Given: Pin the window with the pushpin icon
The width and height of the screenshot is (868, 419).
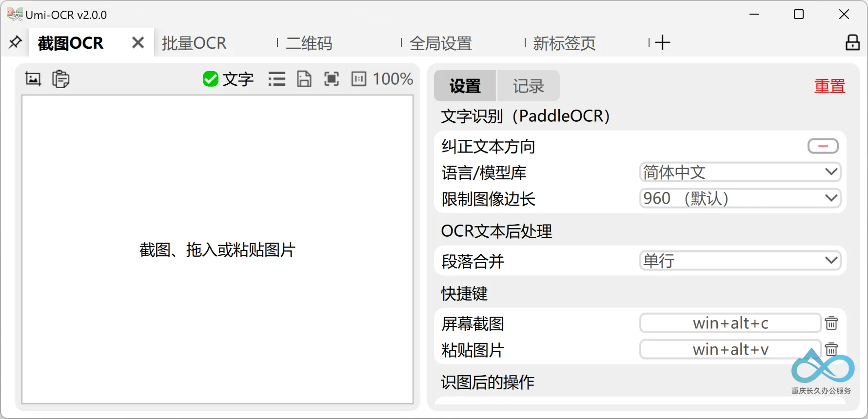Looking at the screenshot, I should (15, 43).
